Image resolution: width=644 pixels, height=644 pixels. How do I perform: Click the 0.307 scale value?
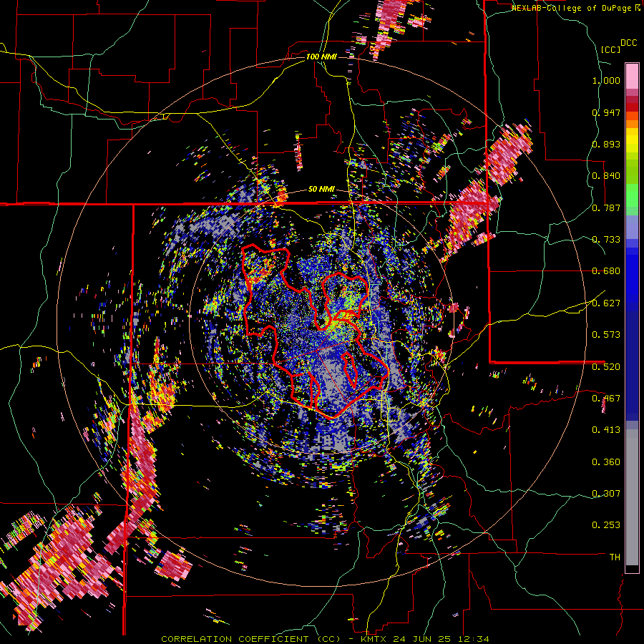point(606,494)
